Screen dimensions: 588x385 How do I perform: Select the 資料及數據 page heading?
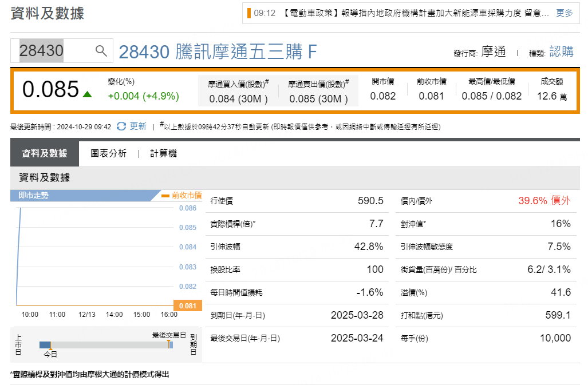point(48,13)
